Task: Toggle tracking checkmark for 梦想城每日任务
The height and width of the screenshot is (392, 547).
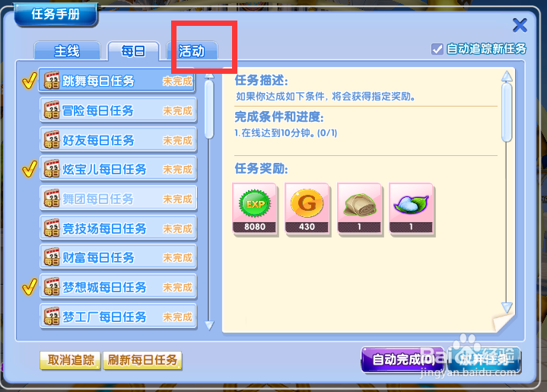Action: (30, 287)
